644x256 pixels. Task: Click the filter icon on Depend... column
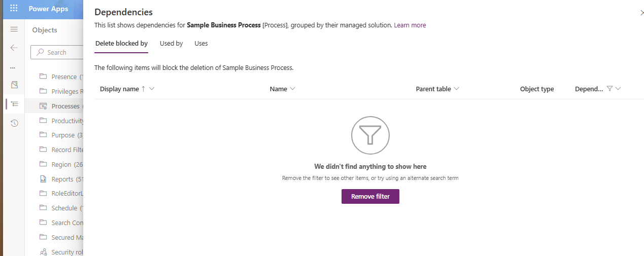[609, 89]
